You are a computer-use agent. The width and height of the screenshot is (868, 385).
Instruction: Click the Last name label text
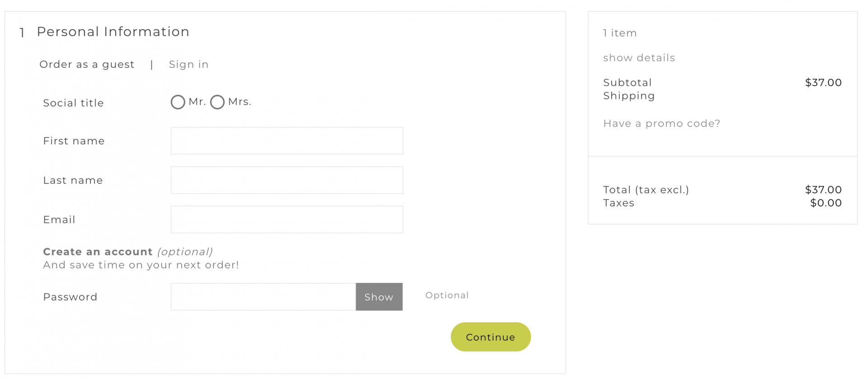click(73, 180)
